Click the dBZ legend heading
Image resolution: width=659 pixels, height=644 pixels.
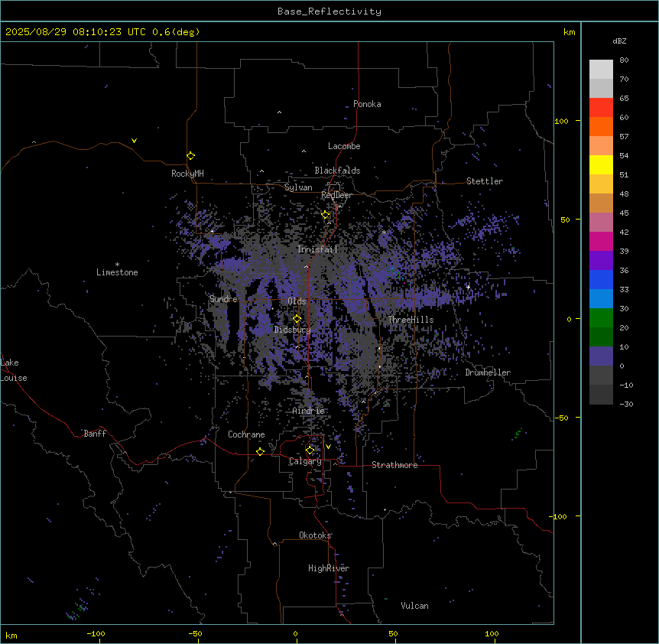[619, 41]
